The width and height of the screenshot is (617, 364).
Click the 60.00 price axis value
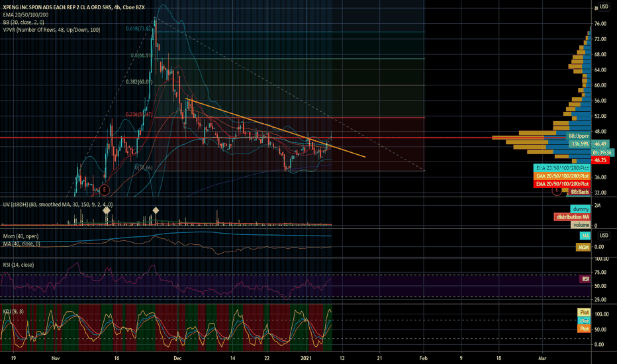click(600, 85)
